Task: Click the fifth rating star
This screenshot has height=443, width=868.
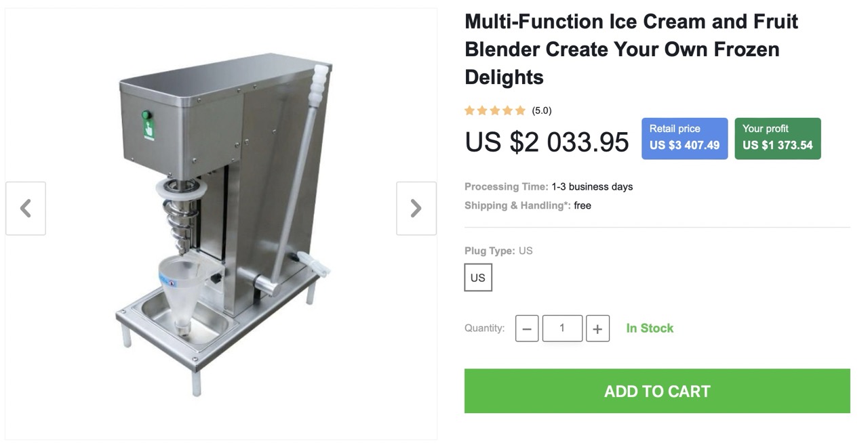Action: (520, 110)
